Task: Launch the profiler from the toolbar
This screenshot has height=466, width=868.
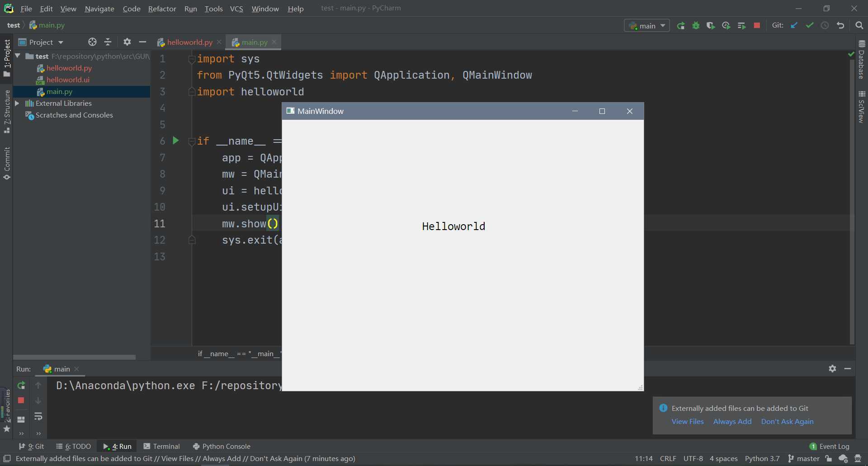Action: (x=726, y=26)
